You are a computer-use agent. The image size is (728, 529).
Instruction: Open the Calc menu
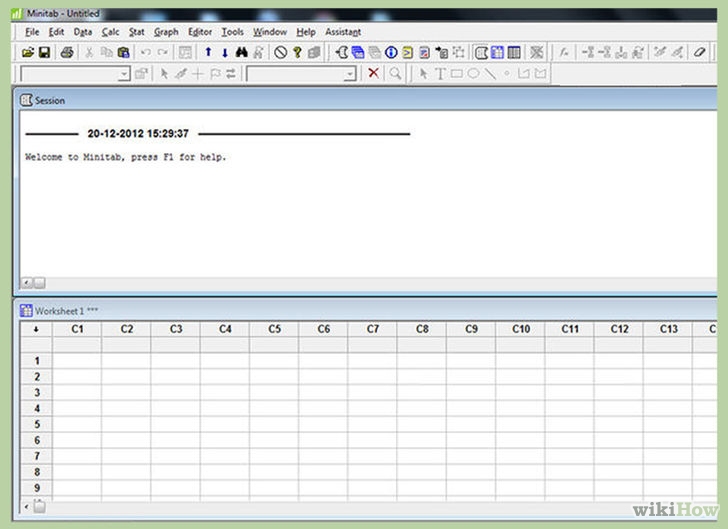tap(110, 32)
